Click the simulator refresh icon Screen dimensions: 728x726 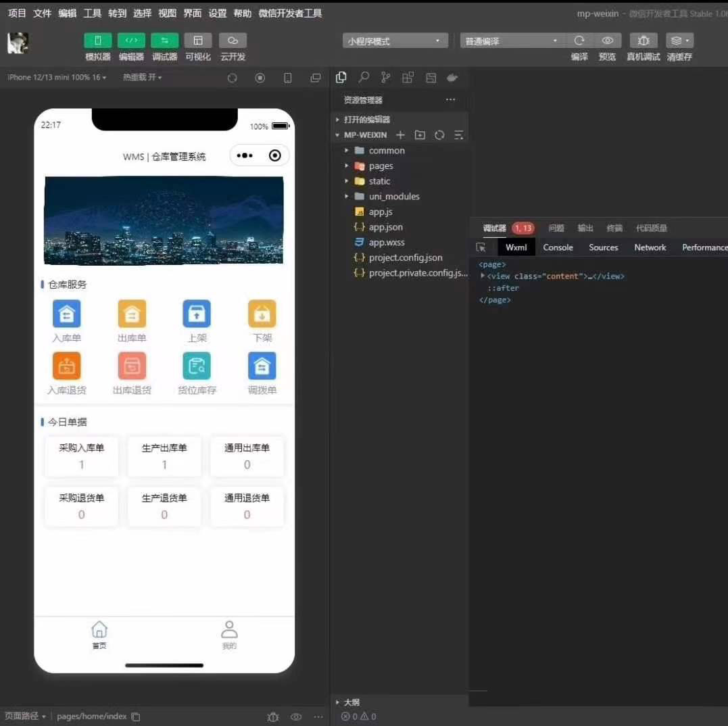(232, 78)
